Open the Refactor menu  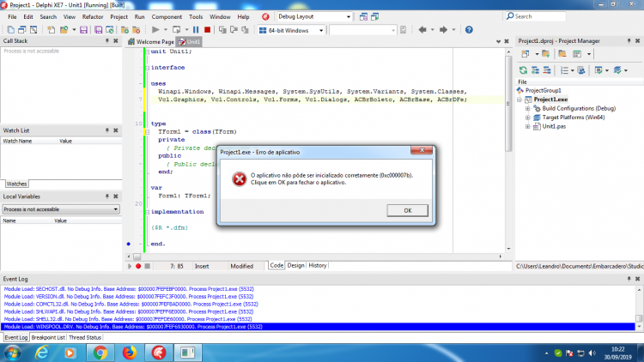tap(93, 17)
